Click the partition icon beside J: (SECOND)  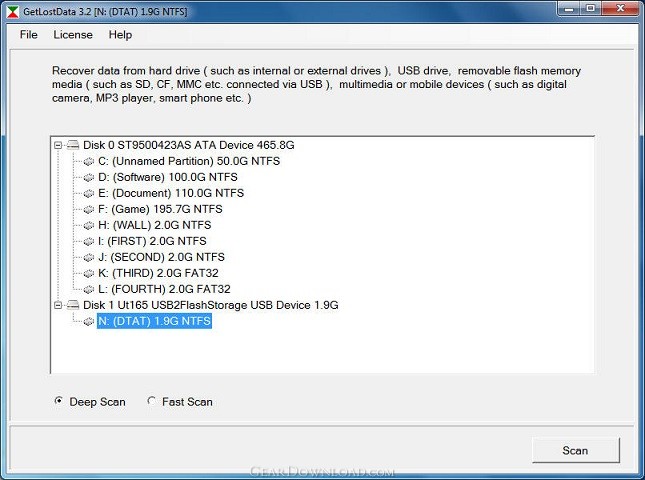(88, 257)
